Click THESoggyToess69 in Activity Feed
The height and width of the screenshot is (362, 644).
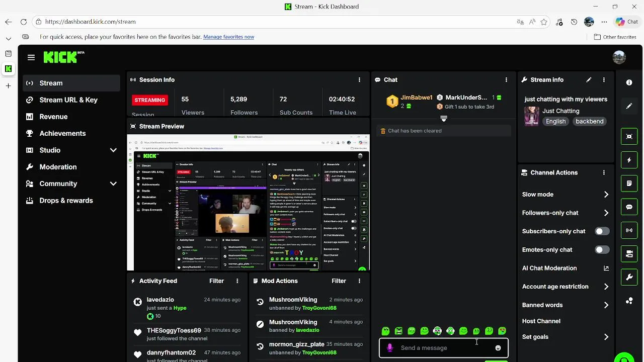click(174, 330)
